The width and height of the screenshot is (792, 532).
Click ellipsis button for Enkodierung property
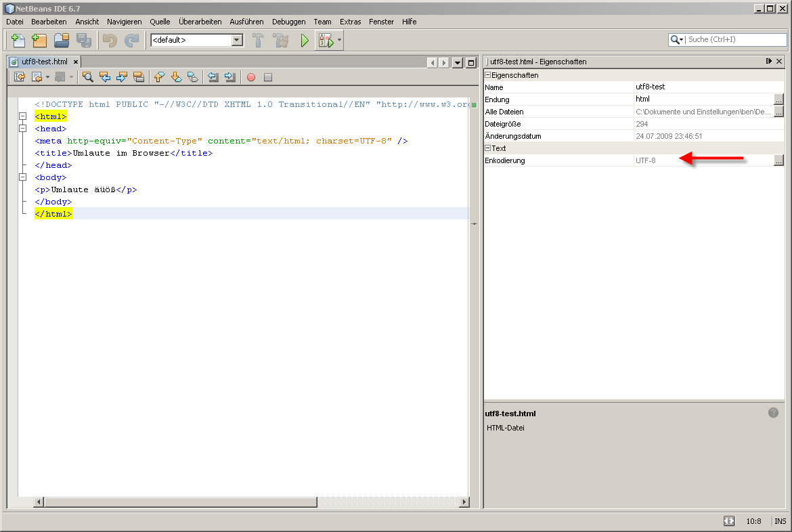[x=779, y=160]
